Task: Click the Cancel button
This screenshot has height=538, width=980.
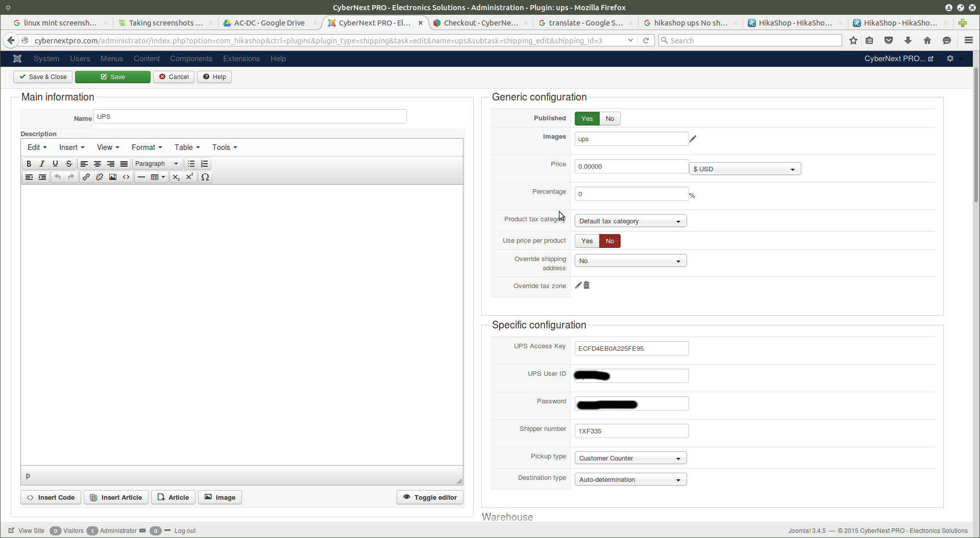Action: pyautogui.click(x=174, y=77)
